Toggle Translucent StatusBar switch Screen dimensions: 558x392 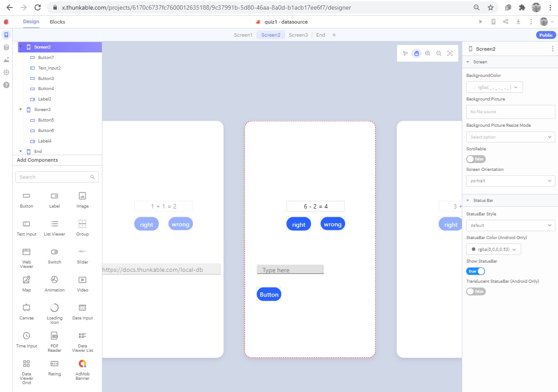tap(476, 291)
